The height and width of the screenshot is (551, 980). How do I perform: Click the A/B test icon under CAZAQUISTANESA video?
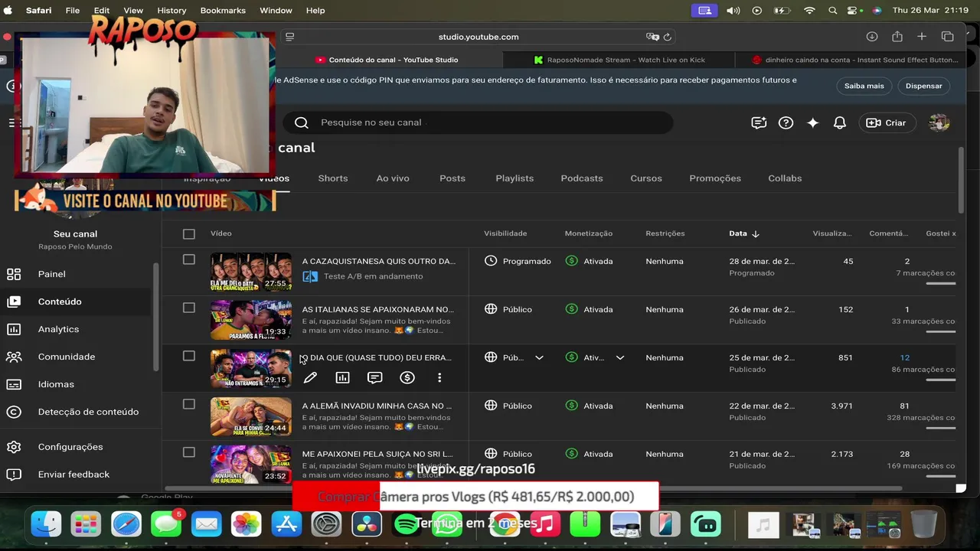pos(310,276)
